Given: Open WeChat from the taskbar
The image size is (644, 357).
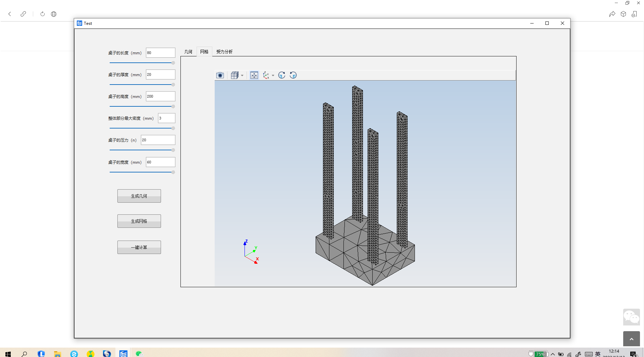Looking at the screenshot, I should (x=139, y=354).
